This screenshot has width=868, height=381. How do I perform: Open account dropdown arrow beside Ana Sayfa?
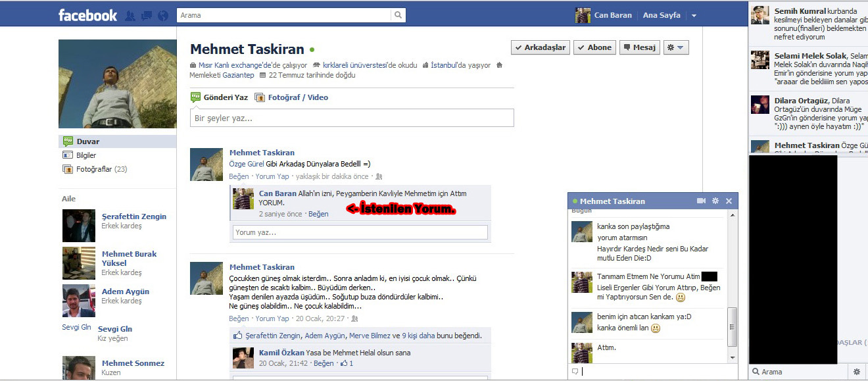coord(694,15)
